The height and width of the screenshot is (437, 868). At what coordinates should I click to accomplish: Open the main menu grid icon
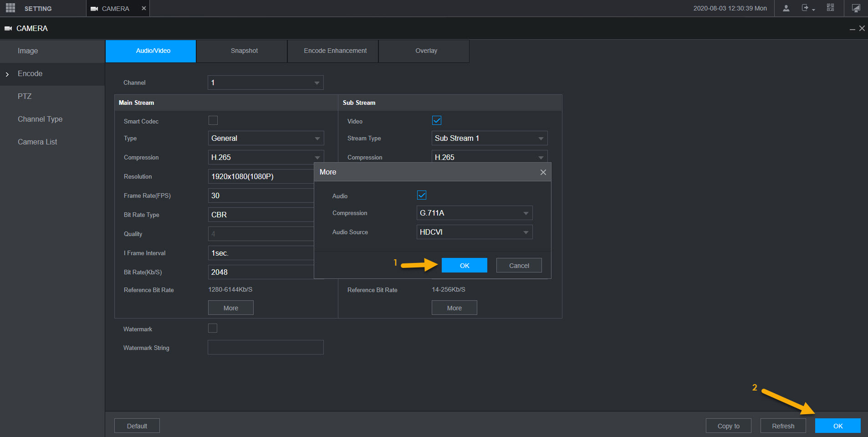[x=10, y=8]
